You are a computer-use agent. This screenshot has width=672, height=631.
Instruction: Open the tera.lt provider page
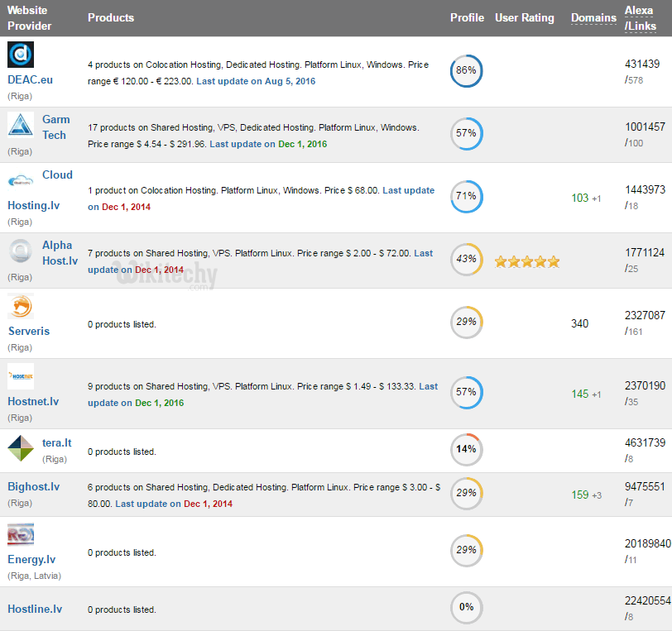point(56,442)
